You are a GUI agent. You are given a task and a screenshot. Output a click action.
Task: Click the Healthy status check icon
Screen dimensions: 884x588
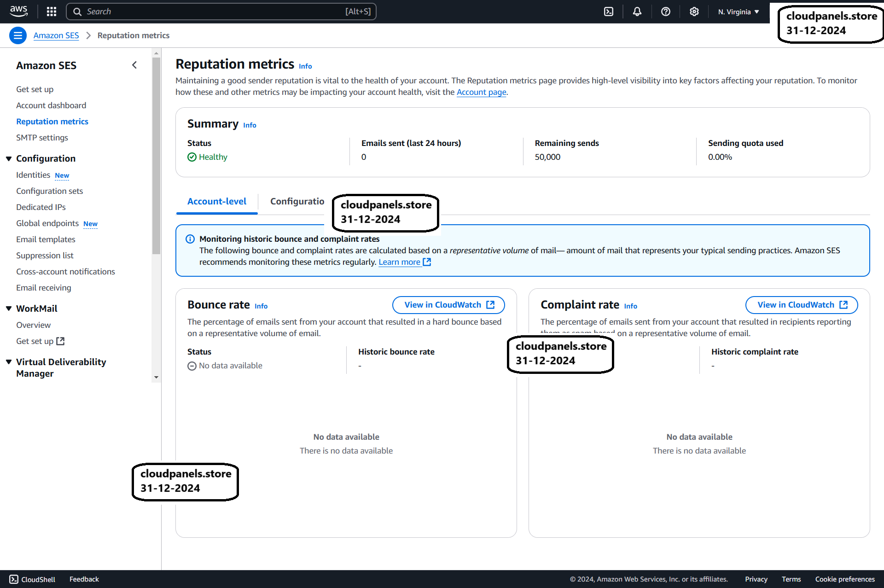pos(192,157)
